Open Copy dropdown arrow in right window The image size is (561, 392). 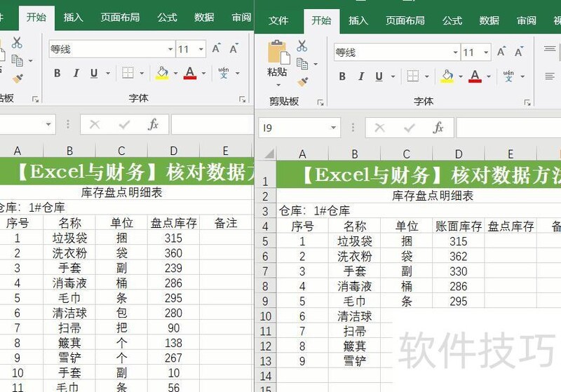pyautogui.click(x=316, y=65)
